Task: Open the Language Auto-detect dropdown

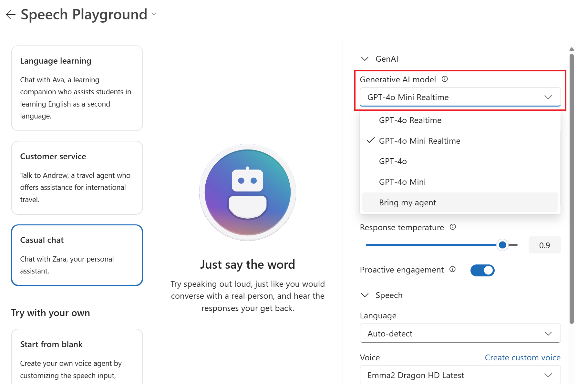Action: pyautogui.click(x=460, y=333)
